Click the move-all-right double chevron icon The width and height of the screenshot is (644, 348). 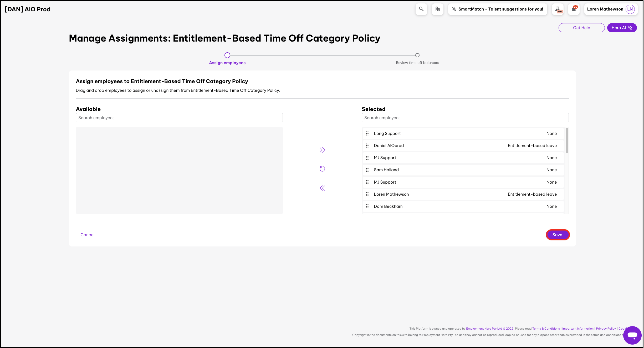click(322, 150)
